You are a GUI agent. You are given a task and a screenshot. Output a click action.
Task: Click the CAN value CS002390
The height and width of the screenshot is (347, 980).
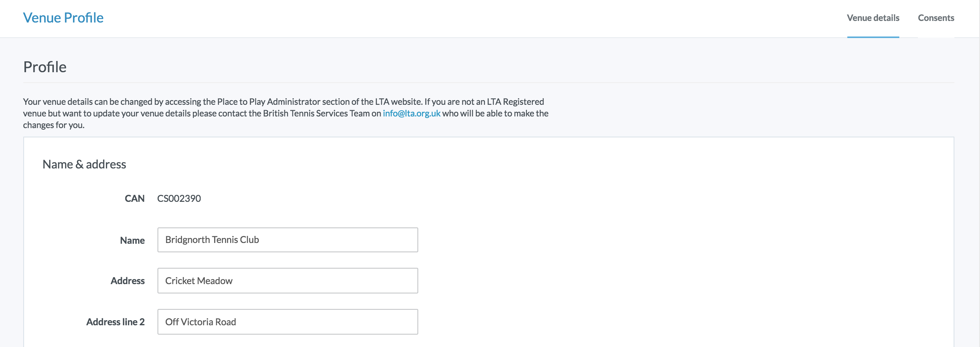179,199
